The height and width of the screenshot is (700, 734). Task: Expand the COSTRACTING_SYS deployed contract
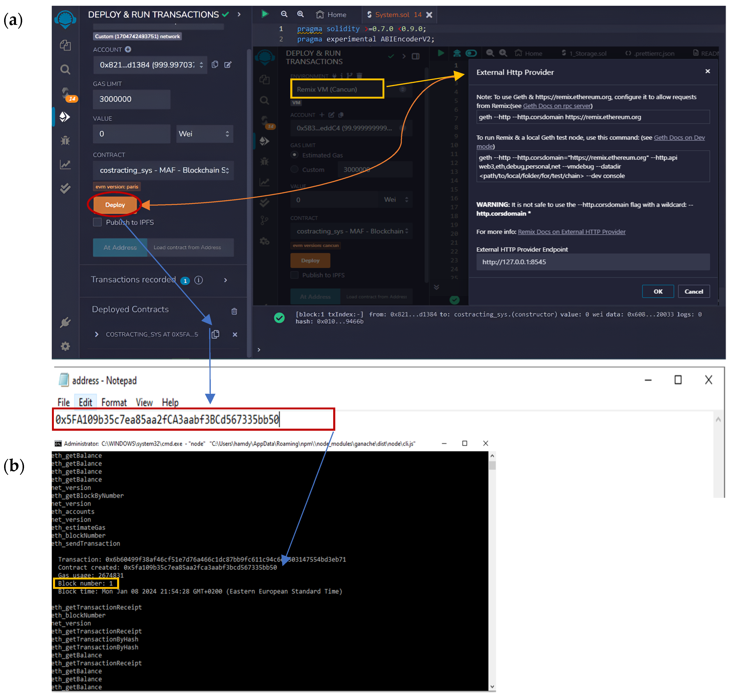pos(97,334)
